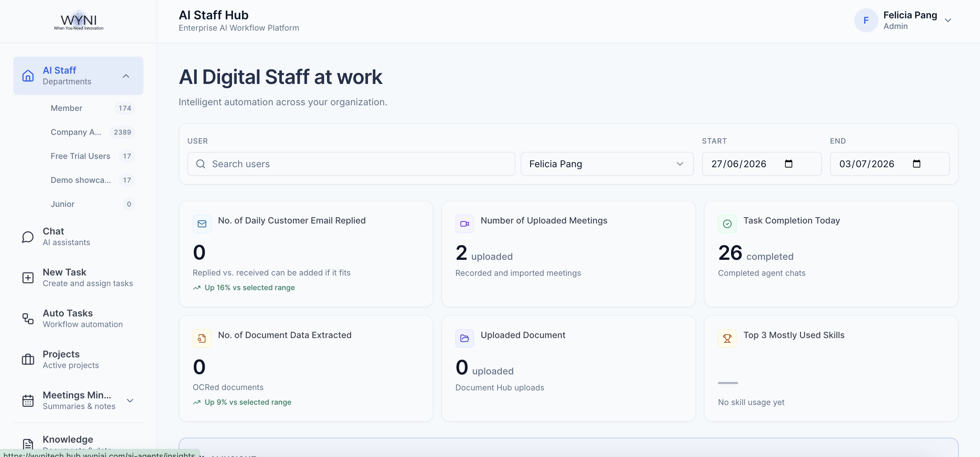This screenshot has width=980, height=457.
Task: Click the Search users field
Action: (351, 164)
